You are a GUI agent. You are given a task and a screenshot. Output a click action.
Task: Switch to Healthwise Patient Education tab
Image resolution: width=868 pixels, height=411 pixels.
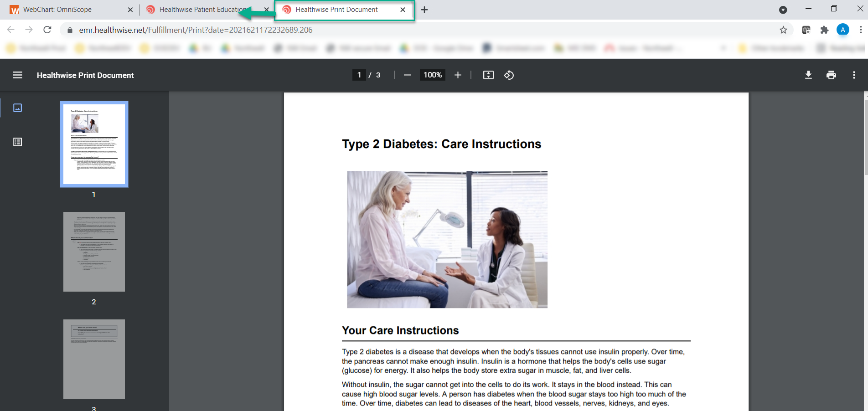click(x=201, y=10)
